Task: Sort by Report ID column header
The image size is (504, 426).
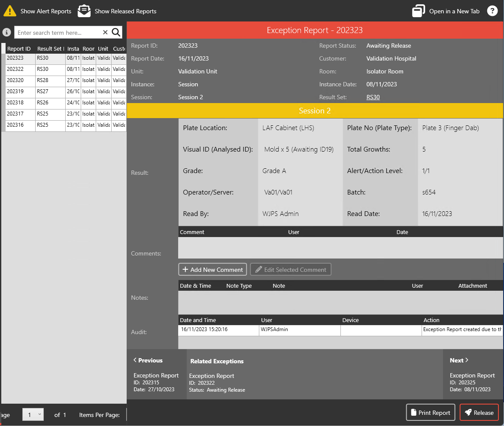Action: click(19, 49)
